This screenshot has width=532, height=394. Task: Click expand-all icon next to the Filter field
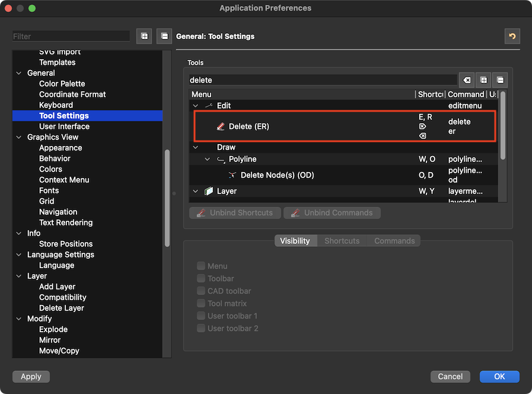(x=144, y=36)
